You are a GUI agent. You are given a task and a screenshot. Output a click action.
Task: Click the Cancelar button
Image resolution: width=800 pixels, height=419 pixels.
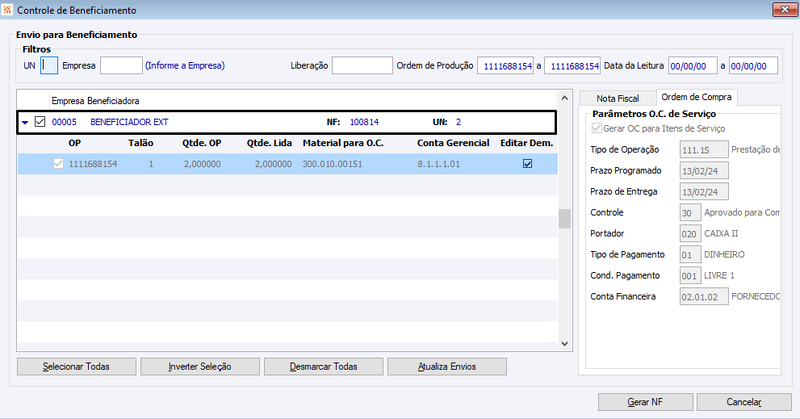pyautogui.click(x=744, y=402)
